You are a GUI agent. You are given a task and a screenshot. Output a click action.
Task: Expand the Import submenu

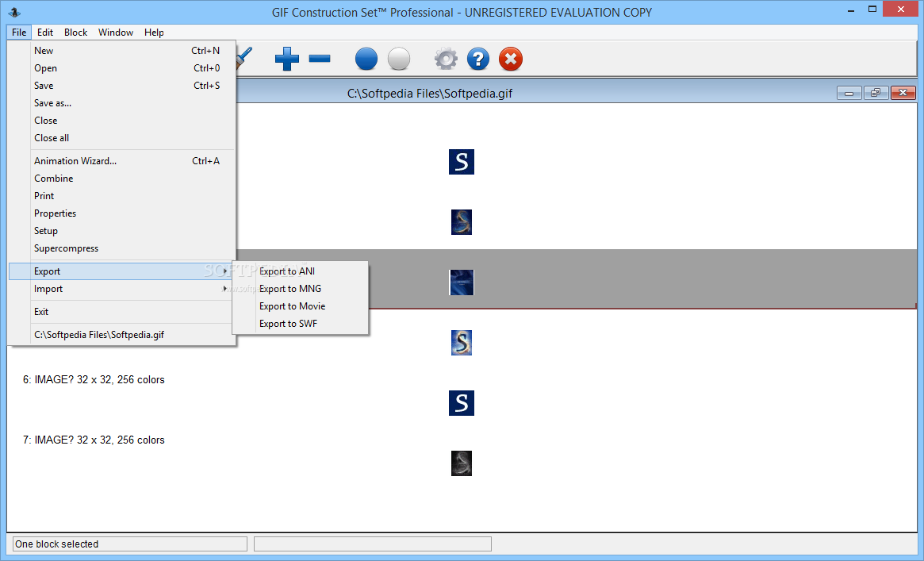(122, 289)
